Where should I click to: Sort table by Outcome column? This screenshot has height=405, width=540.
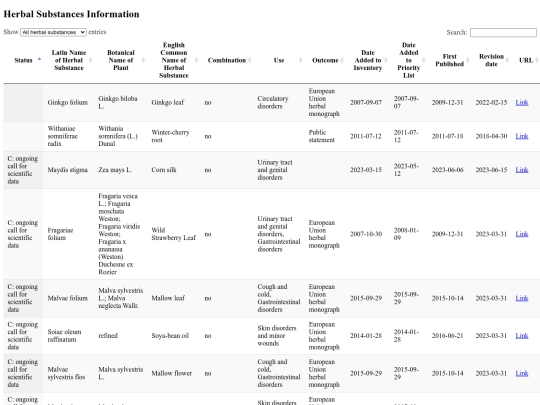325,60
